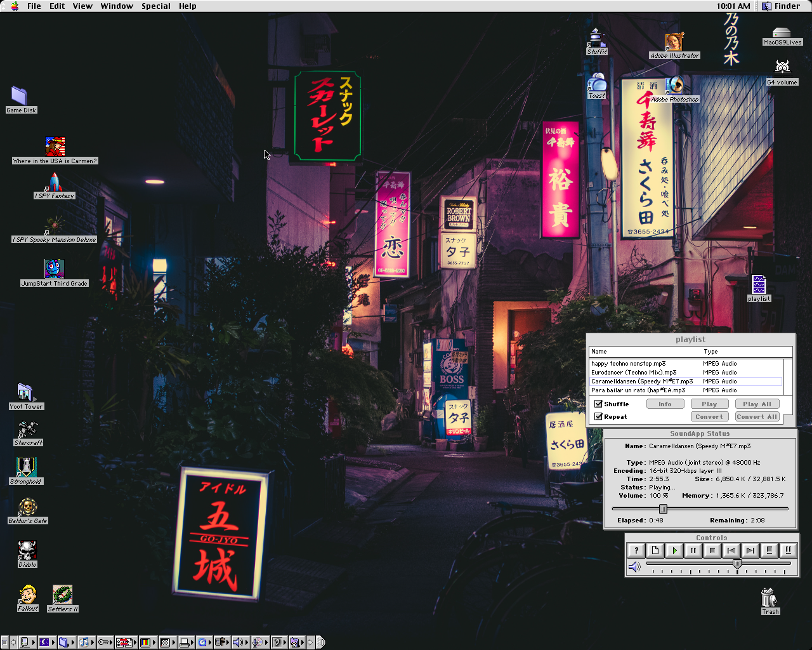Click the speaker icon in Controls window

[x=634, y=566]
